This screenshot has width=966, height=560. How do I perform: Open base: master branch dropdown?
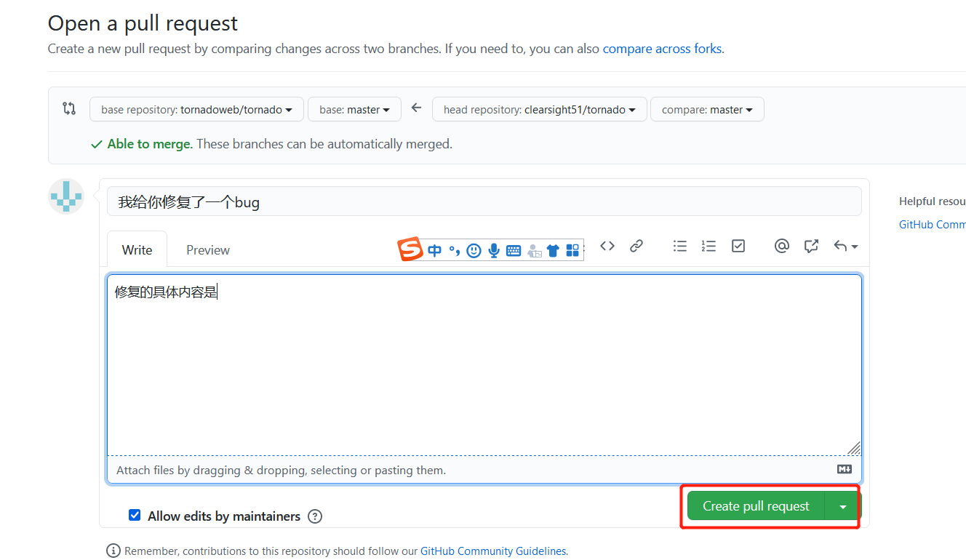point(354,110)
